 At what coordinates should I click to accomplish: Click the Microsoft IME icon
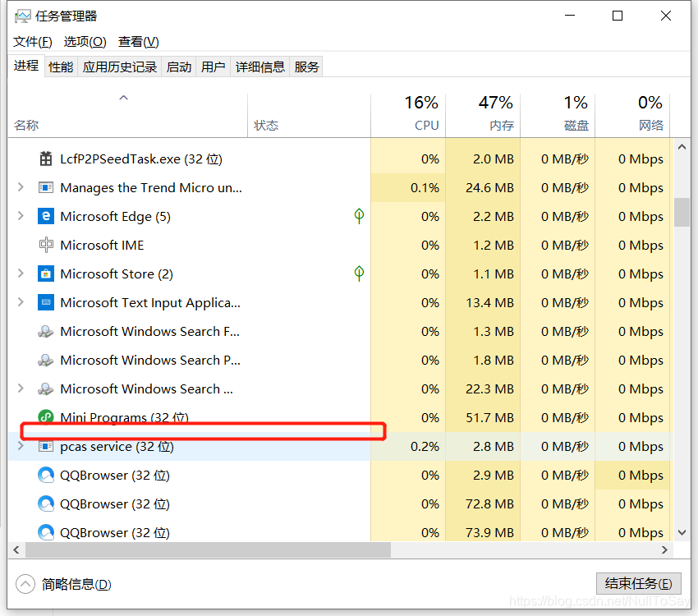point(46,245)
